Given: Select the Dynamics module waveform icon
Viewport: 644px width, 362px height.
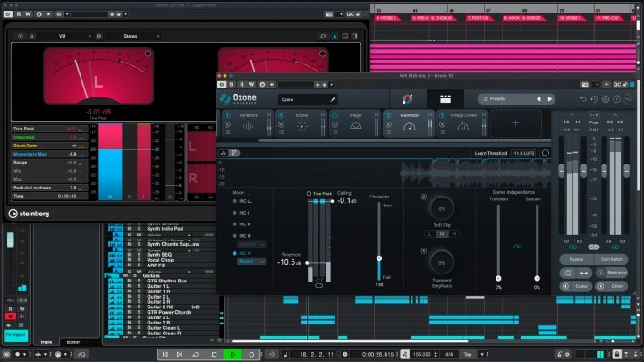Looking at the screenshot, I should pos(248,126).
